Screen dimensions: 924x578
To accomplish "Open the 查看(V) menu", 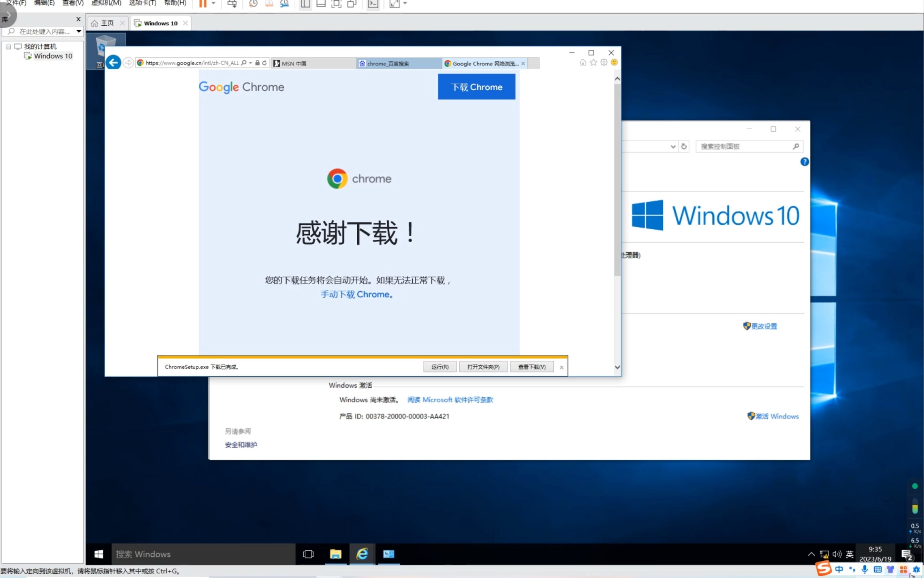I will (73, 3).
